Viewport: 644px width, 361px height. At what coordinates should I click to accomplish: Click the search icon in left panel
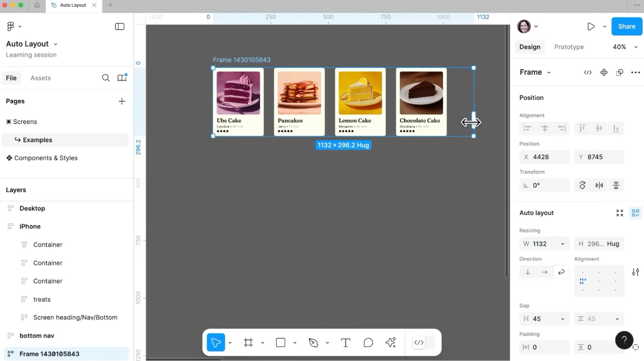(106, 78)
